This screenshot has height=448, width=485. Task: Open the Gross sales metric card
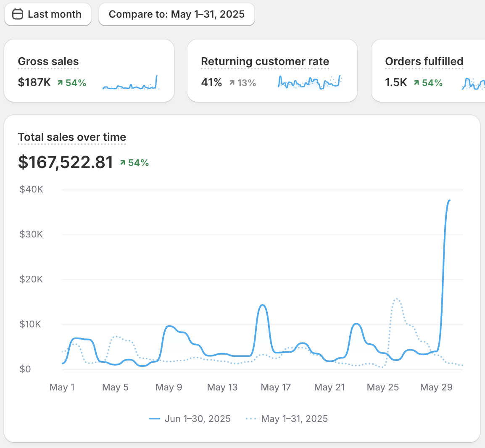tap(89, 71)
